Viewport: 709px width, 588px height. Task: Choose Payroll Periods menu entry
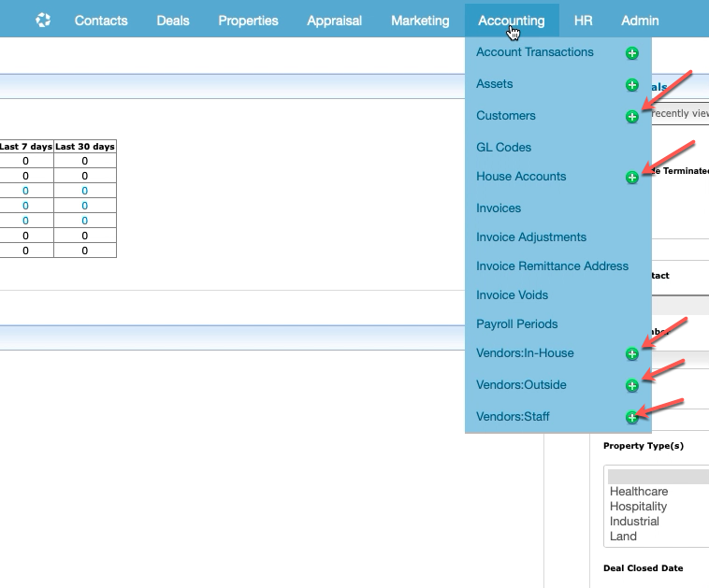pos(516,323)
